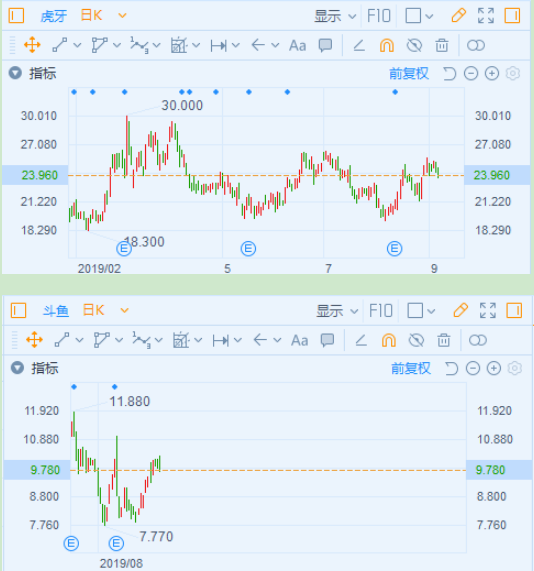This screenshot has width=534, height=571.
Task: Open F10 info for 斗鱼
Action: point(381,311)
